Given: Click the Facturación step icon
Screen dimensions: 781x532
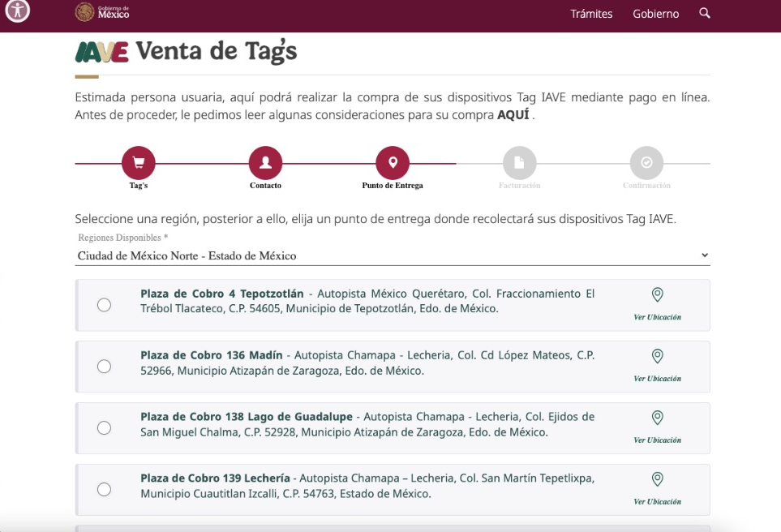Looking at the screenshot, I should [x=520, y=163].
